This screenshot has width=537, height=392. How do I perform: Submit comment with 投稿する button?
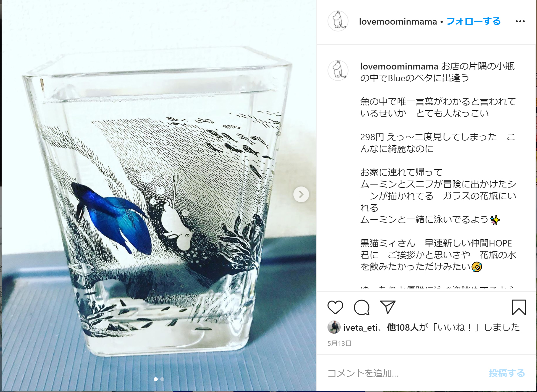tap(507, 373)
